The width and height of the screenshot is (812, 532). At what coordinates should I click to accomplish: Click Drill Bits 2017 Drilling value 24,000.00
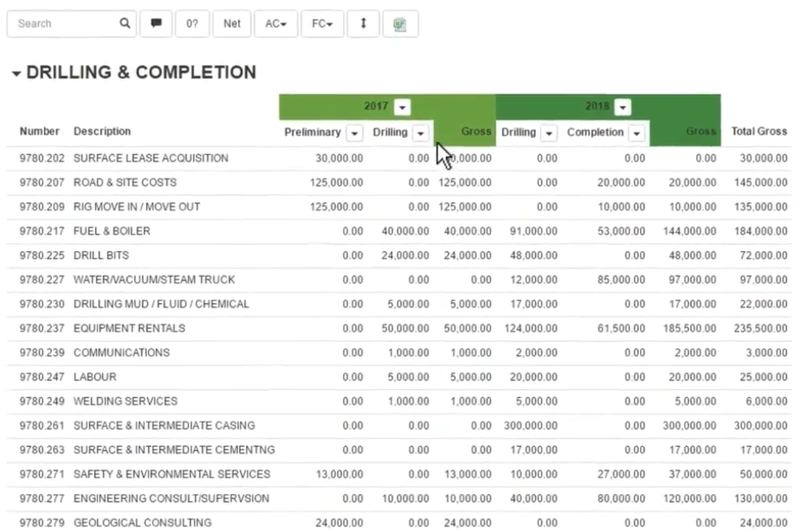point(405,255)
